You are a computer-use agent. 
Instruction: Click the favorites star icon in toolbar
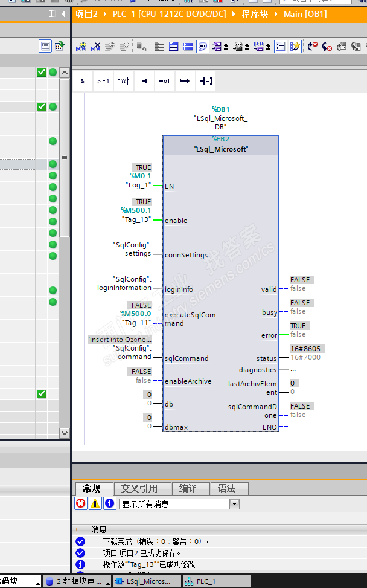point(296,47)
